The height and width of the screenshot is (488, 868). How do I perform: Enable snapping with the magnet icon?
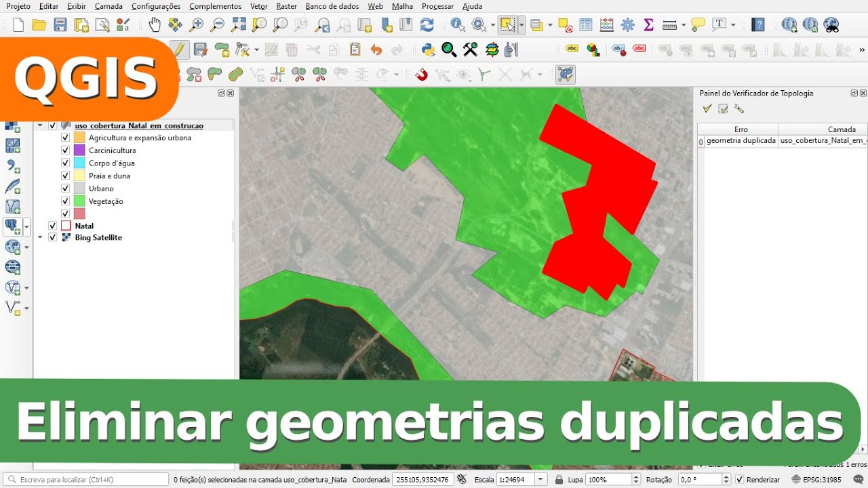(x=422, y=75)
